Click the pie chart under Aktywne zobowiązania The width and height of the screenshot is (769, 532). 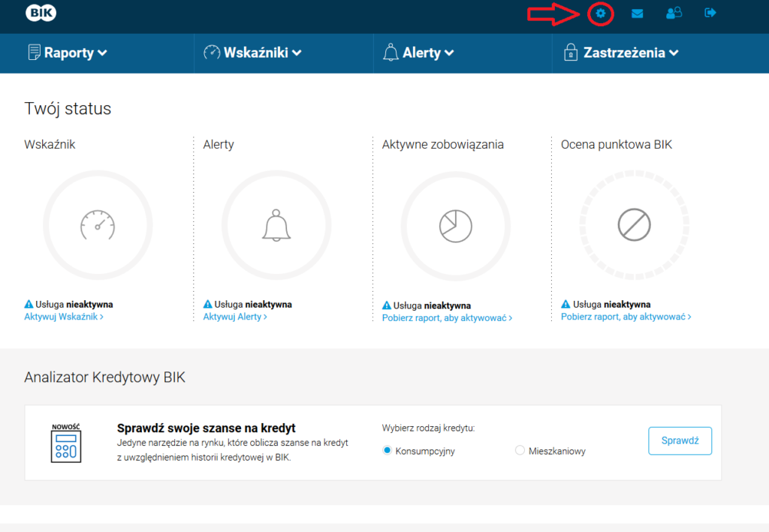tap(456, 227)
